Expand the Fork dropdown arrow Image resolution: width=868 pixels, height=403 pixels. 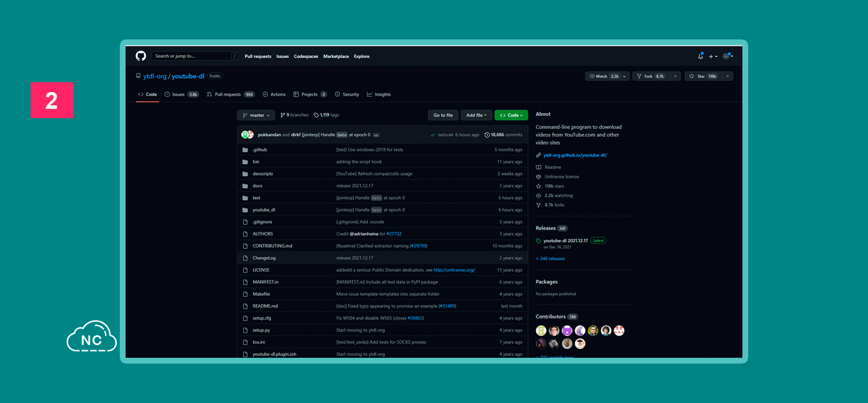click(x=675, y=76)
